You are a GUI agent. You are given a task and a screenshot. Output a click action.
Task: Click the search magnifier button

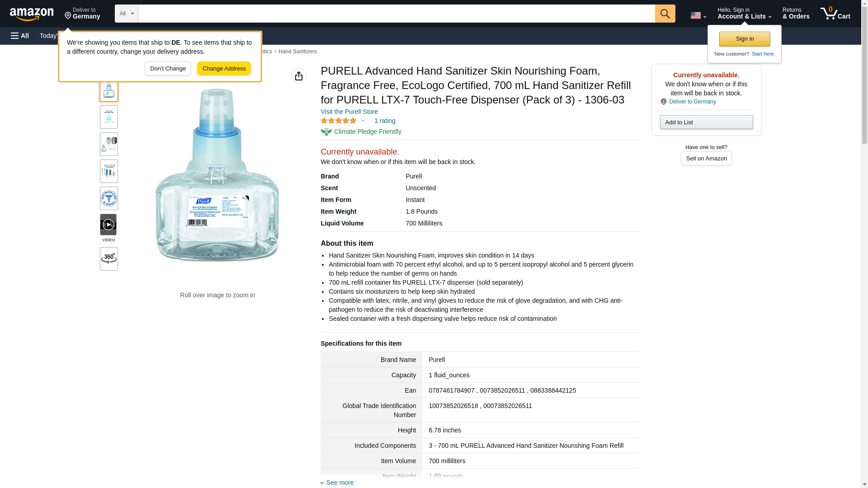[x=665, y=14]
